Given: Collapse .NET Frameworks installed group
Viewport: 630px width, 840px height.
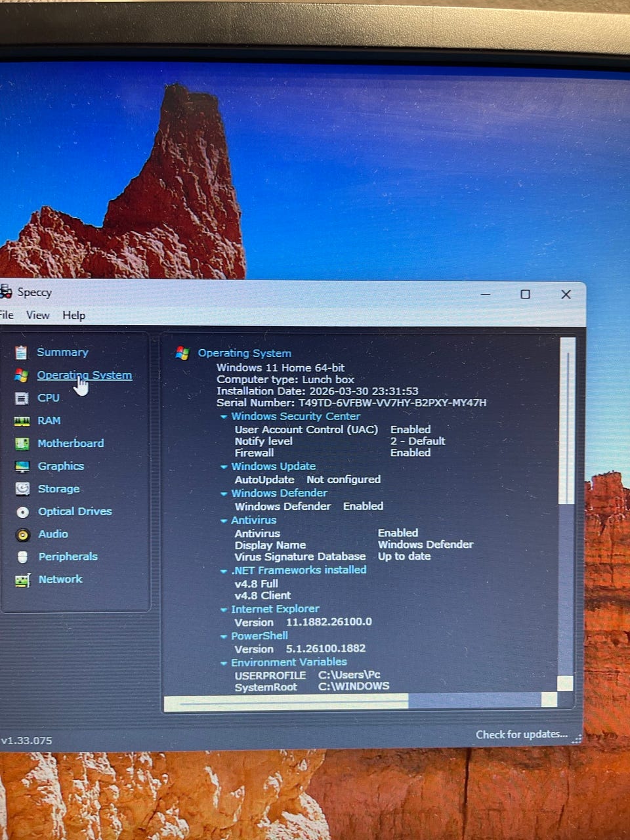Looking at the screenshot, I should [x=224, y=571].
